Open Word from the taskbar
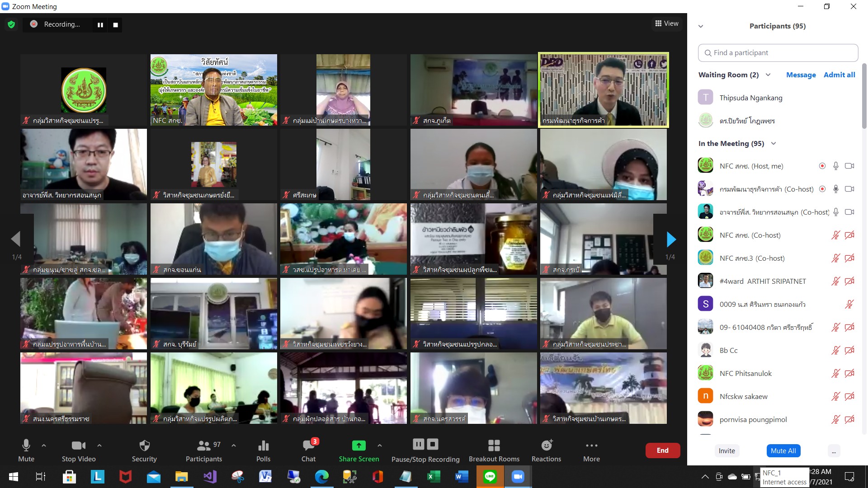 [462, 477]
